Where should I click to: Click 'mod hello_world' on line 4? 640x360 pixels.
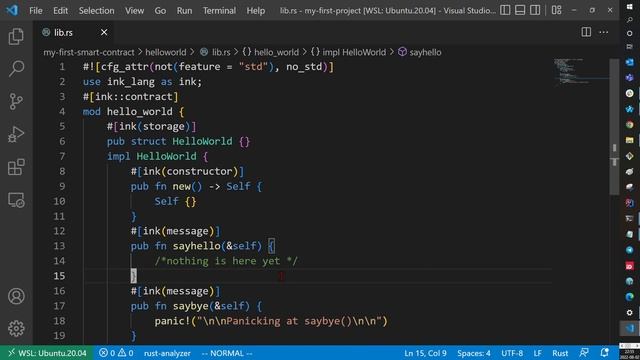point(127,112)
